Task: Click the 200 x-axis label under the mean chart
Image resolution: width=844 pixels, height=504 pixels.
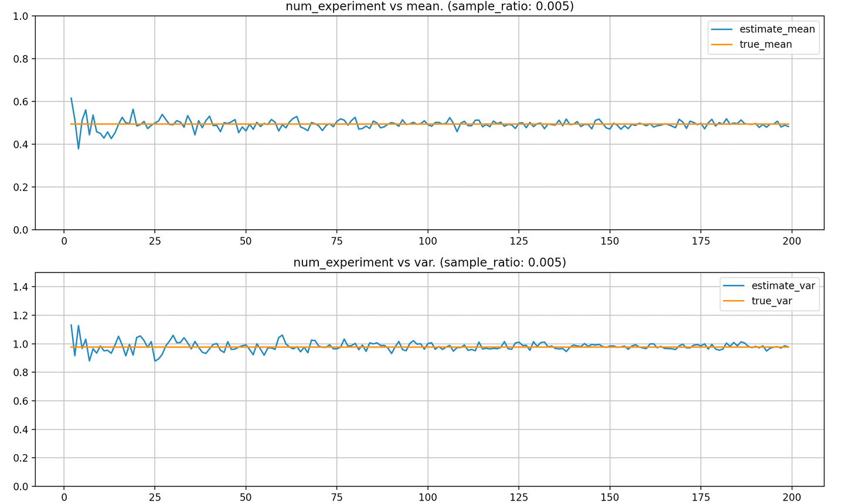Action: (792, 241)
